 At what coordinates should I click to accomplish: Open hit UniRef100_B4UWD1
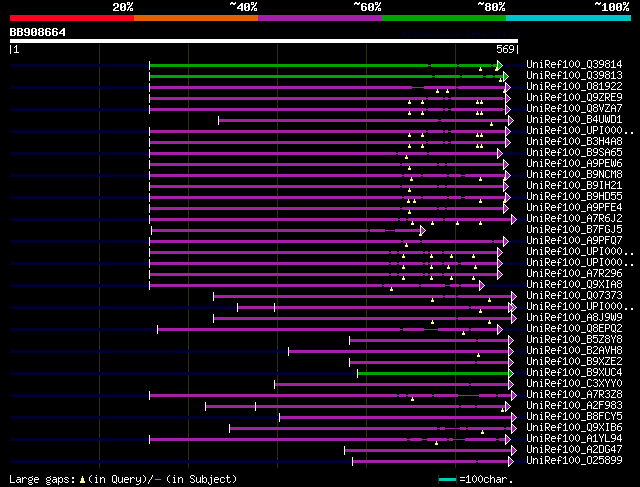tap(574, 119)
